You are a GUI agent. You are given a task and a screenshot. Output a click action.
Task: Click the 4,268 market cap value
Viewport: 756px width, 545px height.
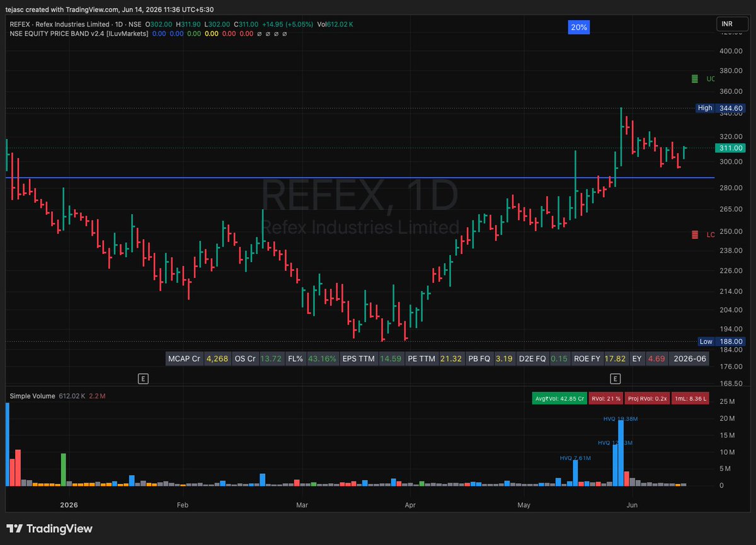point(217,359)
